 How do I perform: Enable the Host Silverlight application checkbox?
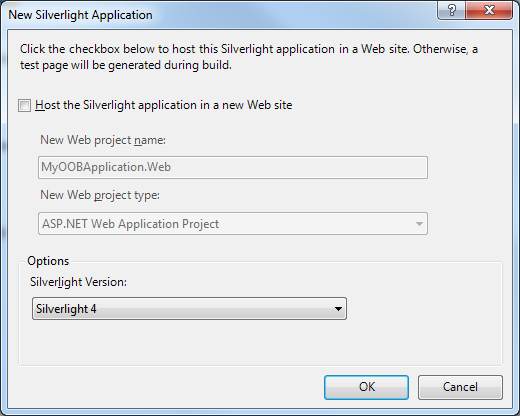[24, 105]
